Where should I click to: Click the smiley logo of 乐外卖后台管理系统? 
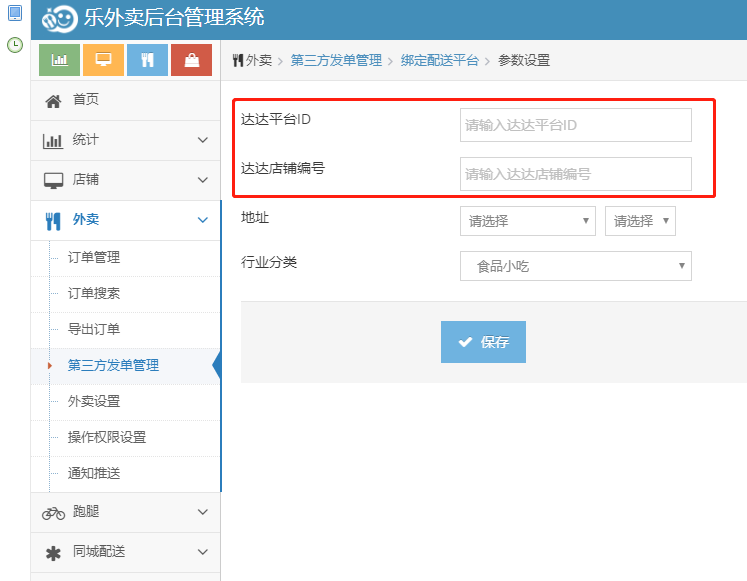pyautogui.click(x=59, y=19)
